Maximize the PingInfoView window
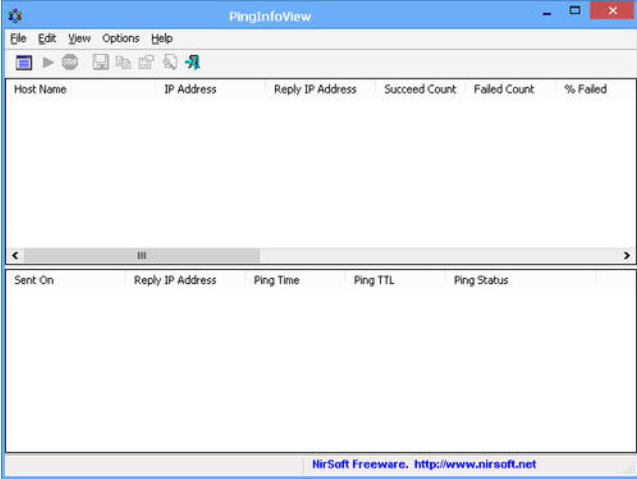This screenshot has width=637, height=479. coord(574,11)
